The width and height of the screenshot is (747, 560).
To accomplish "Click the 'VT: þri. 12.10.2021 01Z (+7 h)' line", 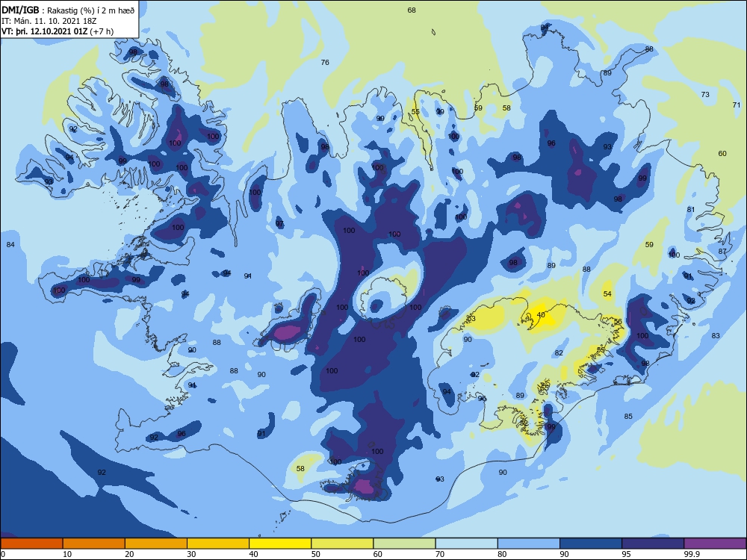I will [58, 31].
